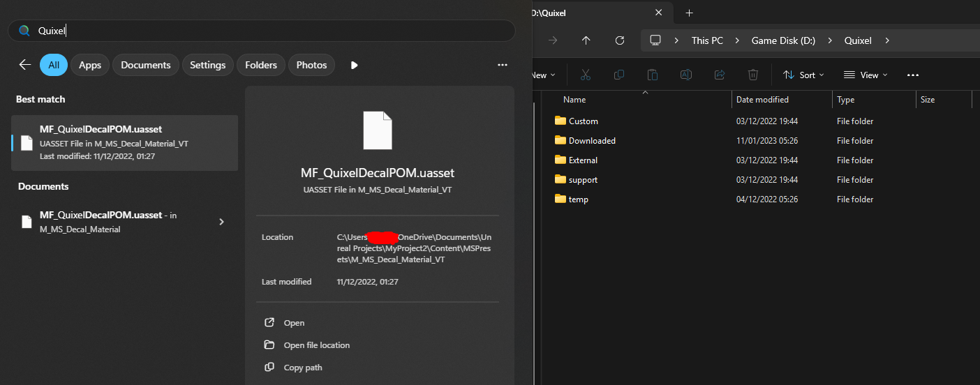Click the 11/01/2023 05:26 date cell
The image size is (980, 385).
tap(767, 140)
